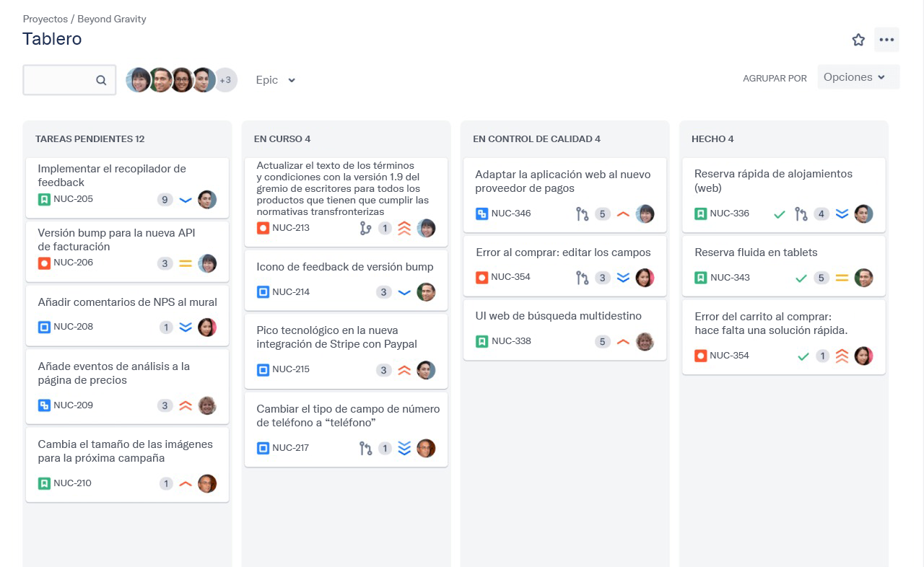Expand the Epic filter dropdown
Image resolution: width=924 pixels, height=567 pixels.
(x=276, y=80)
